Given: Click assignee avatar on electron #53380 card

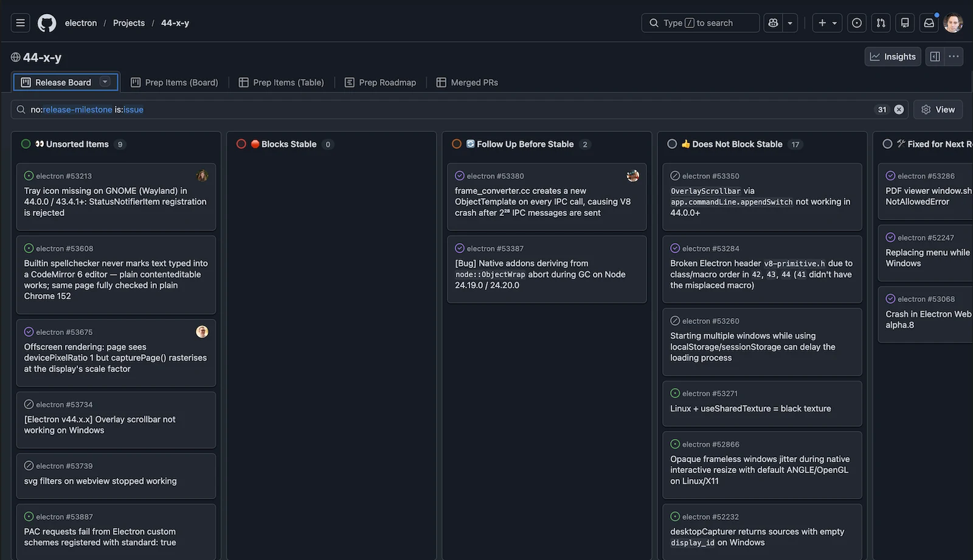Looking at the screenshot, I should click(x=633, y=176).
